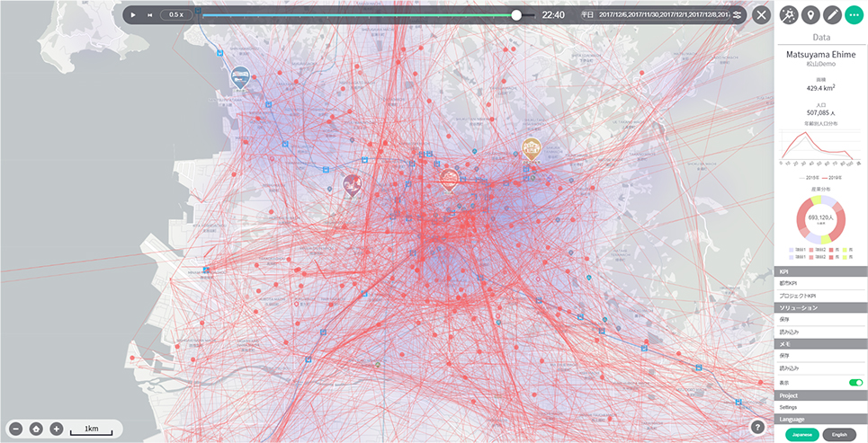This screenshot has width=868, height=443.
Task: Click the 1km map scale bar
Action: pos(92,430)
